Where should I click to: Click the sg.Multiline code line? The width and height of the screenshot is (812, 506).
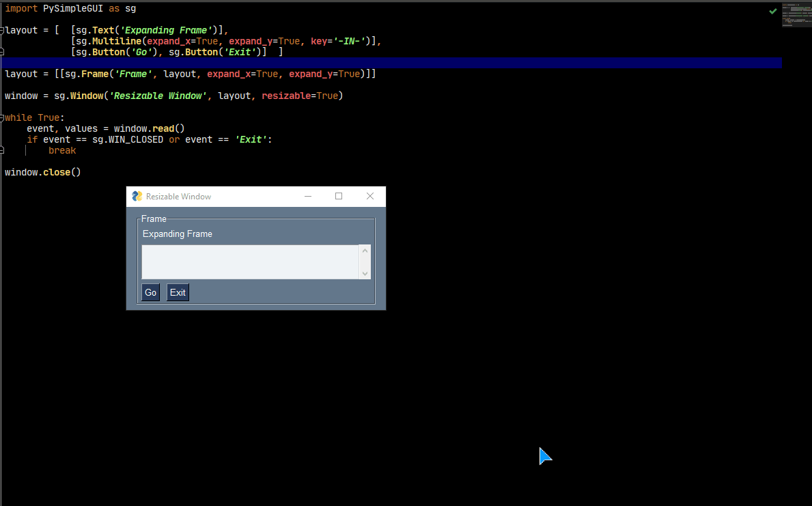point(226,42)
